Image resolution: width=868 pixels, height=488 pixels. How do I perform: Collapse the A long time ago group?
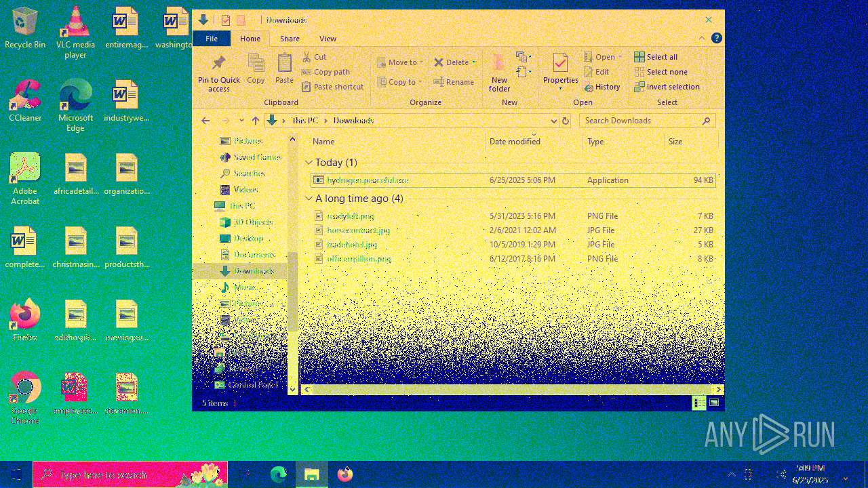click(309, 199)
